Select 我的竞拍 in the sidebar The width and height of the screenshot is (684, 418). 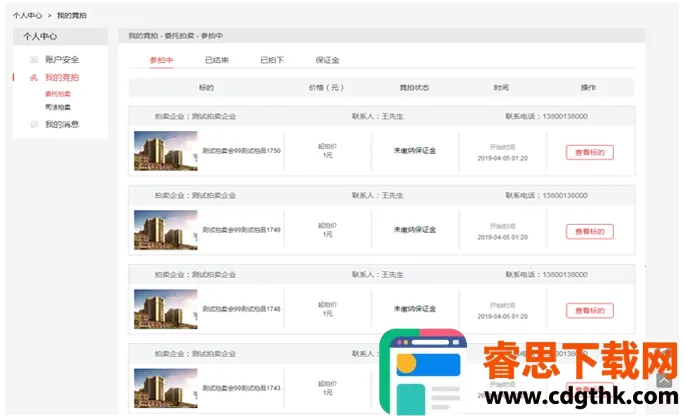(62, 78)
